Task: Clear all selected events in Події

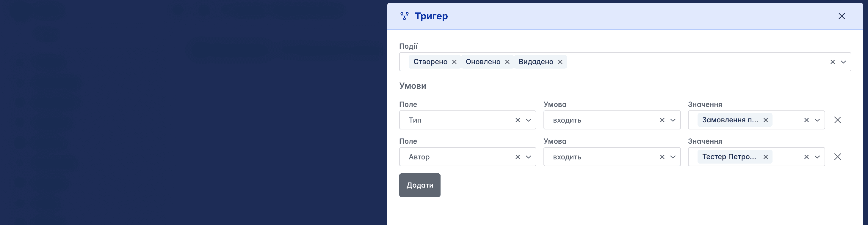Action: 833,62
